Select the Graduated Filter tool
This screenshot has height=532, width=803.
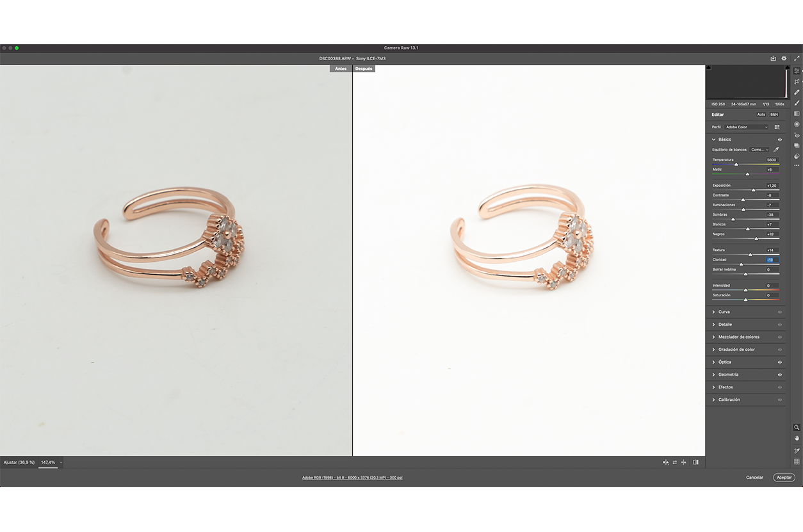click(797, 113)
